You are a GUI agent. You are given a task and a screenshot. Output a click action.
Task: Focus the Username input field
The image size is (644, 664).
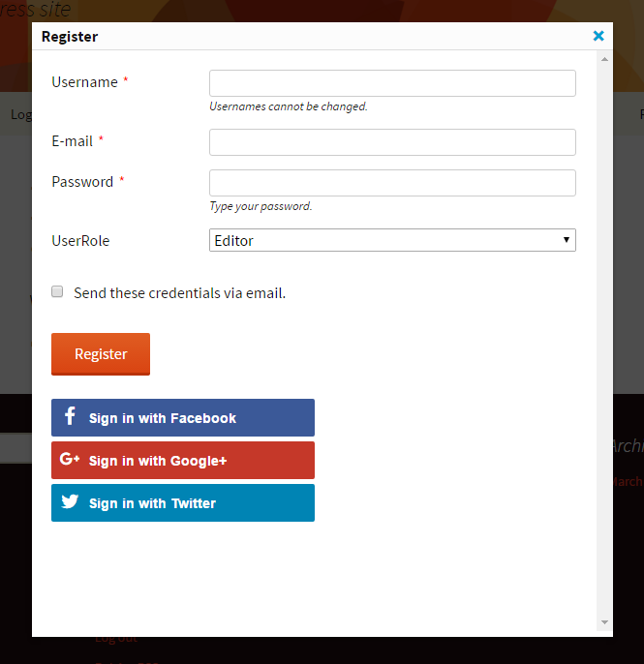tap(392, 83)
